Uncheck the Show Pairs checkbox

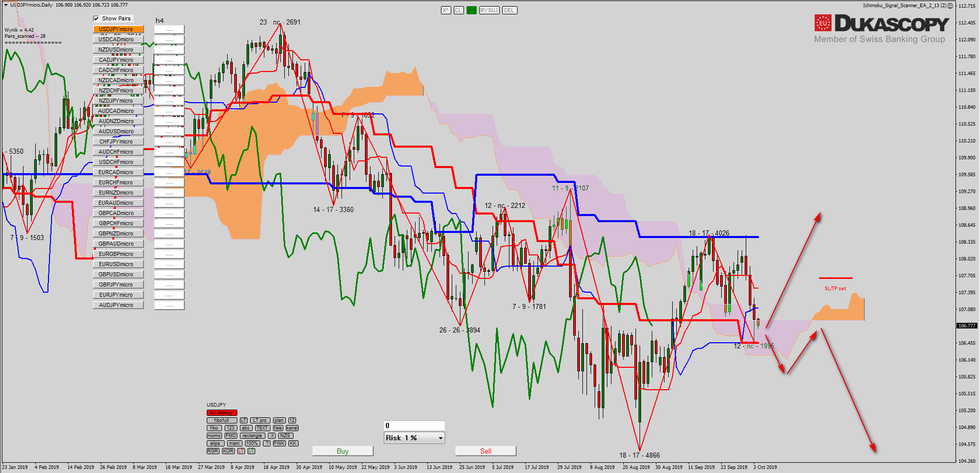coord(96,18)
